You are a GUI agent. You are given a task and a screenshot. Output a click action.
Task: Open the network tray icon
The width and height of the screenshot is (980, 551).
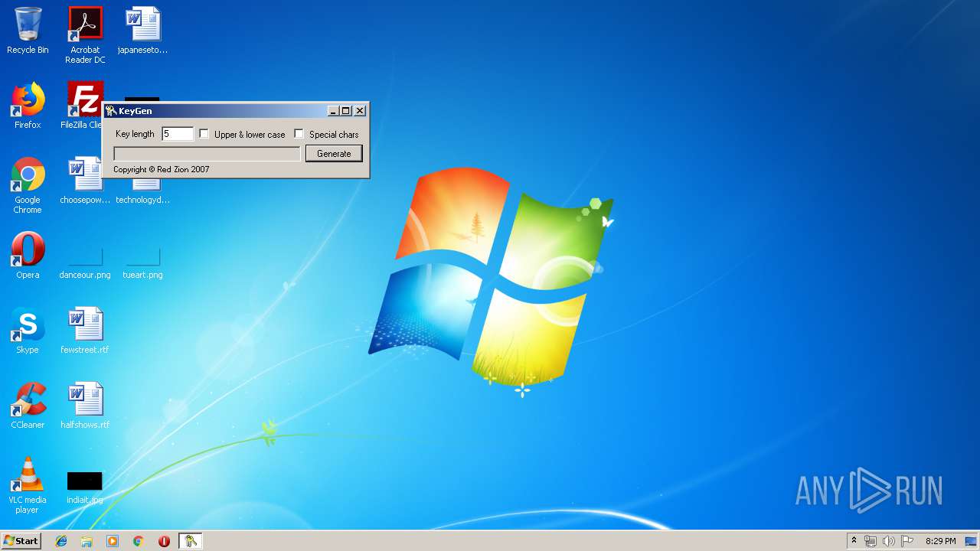click(870, 541)
